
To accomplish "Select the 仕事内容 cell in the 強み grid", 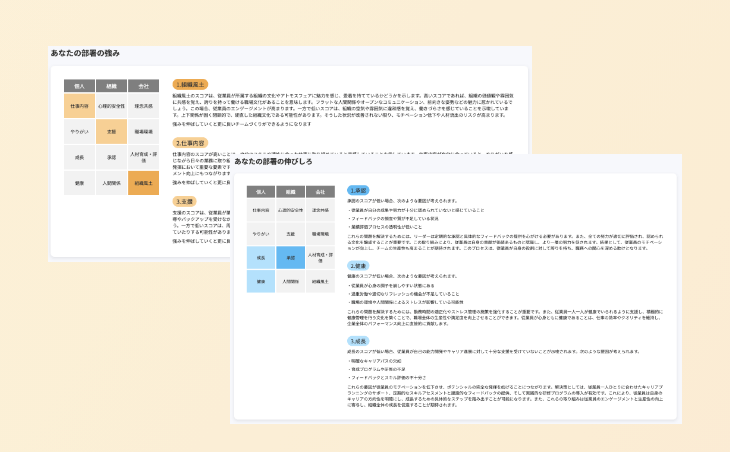I will [80, 106].
